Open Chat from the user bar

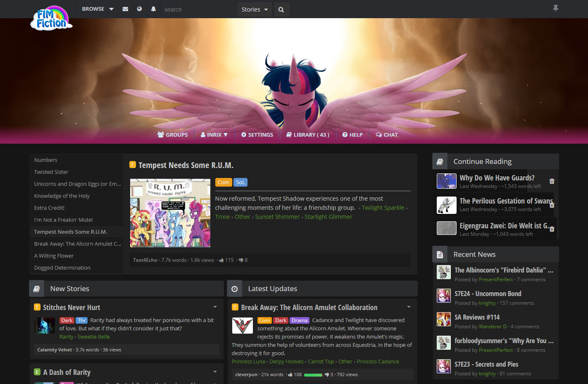coord(387,135)
